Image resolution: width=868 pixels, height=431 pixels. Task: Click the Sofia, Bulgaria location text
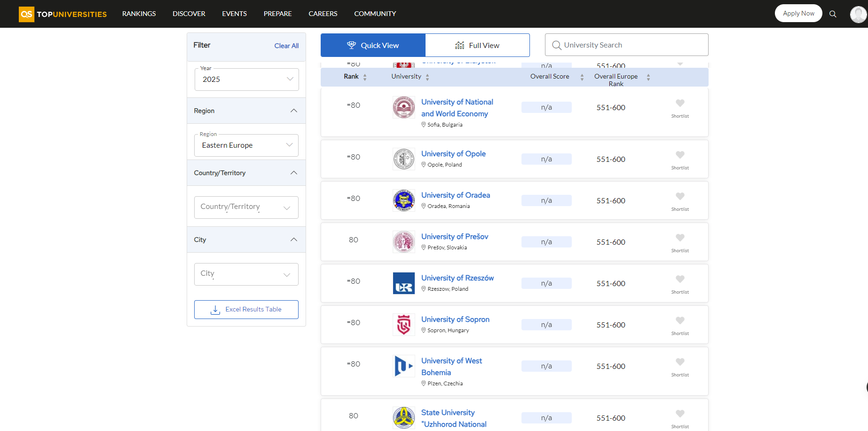pyautogui.click(x=445, y=125)
